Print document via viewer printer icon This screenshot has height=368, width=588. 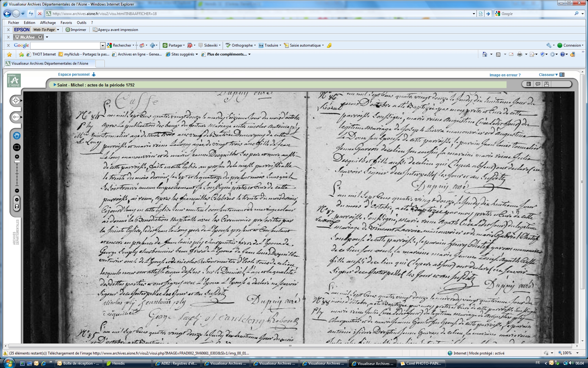pos(546,84)
